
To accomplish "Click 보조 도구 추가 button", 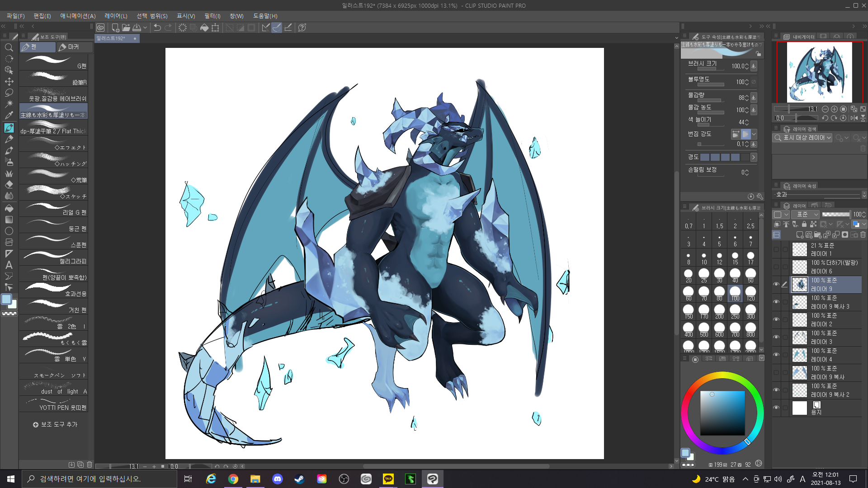I will [55, 424].
